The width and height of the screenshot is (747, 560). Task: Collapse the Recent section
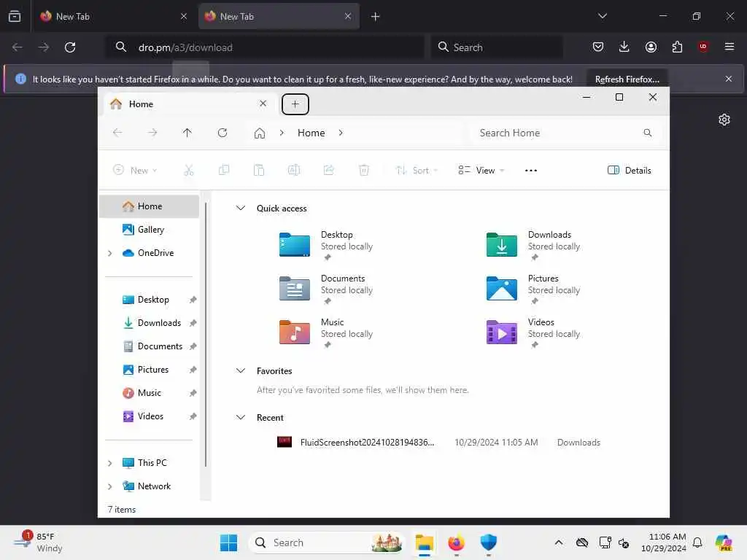(241, 417)
